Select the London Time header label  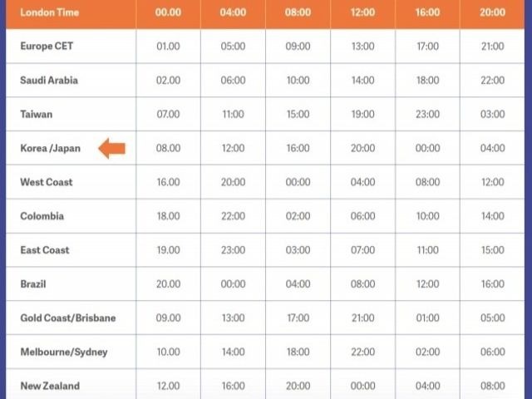point(50,12)
